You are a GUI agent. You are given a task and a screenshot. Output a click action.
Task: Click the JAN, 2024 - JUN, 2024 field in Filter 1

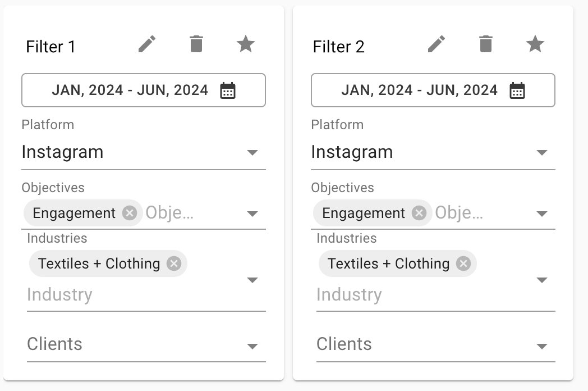tap(144, 90)
